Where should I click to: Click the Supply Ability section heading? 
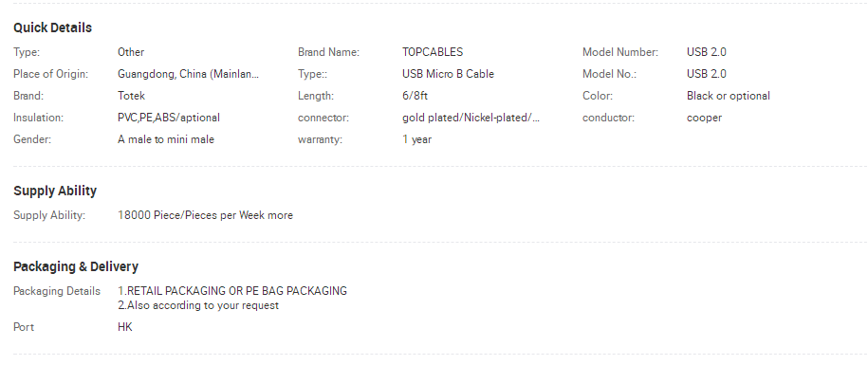(x=55, y=191)
